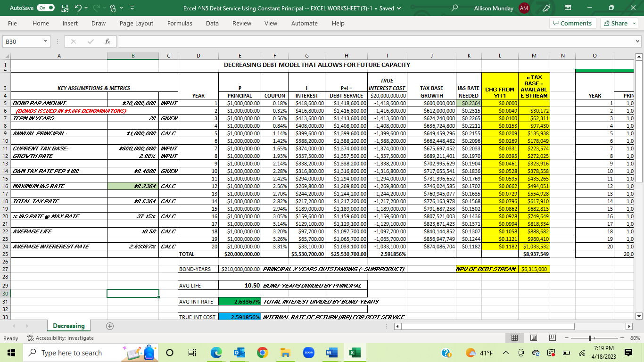Click the Select All corner triangle of the grid

(x=7, y=56)
